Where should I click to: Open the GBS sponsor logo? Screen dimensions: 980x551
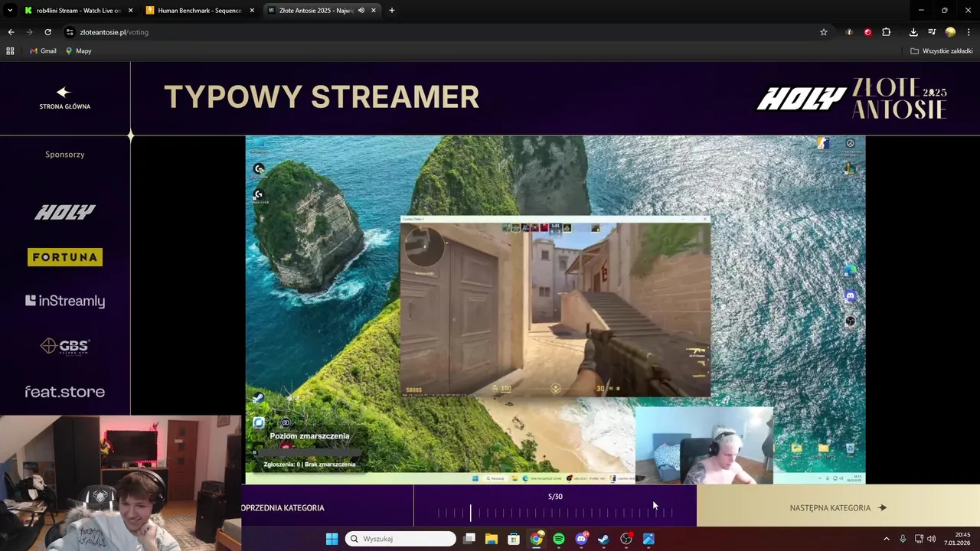point(65,346)
